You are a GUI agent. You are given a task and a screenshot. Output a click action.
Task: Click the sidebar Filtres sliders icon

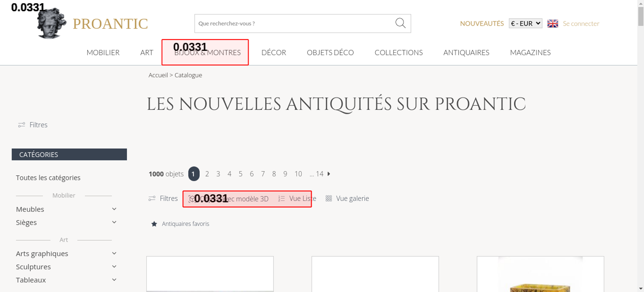[x=22, y=125]
